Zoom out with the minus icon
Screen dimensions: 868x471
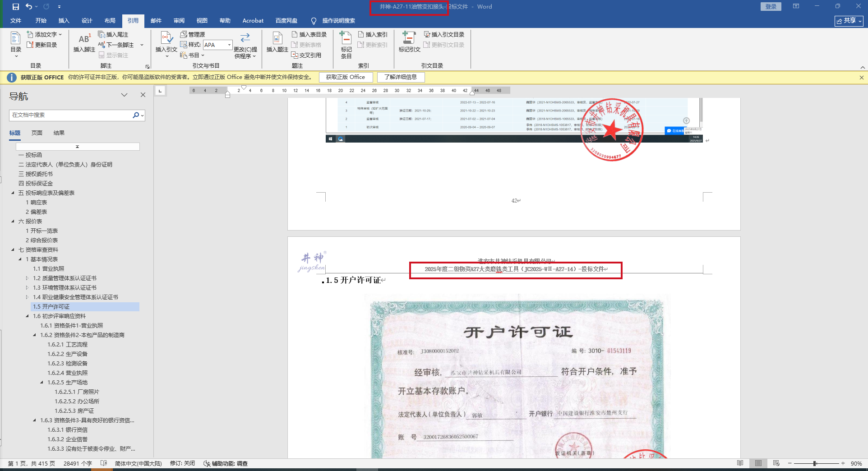pos(790,463)
